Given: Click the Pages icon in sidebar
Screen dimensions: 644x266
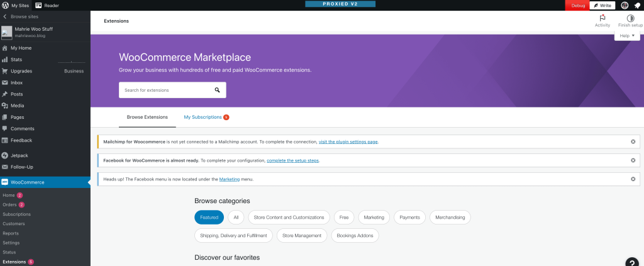Looking at the screenshot, I should point(5,117).
